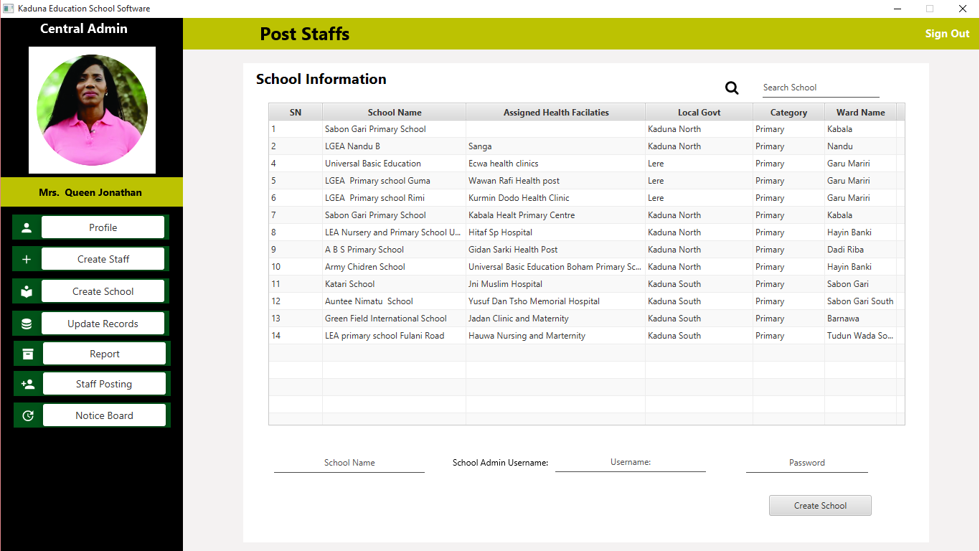Click Kurmin Dodo Health Clinic cell
This screenshot has width=980, height=551.
556,198
